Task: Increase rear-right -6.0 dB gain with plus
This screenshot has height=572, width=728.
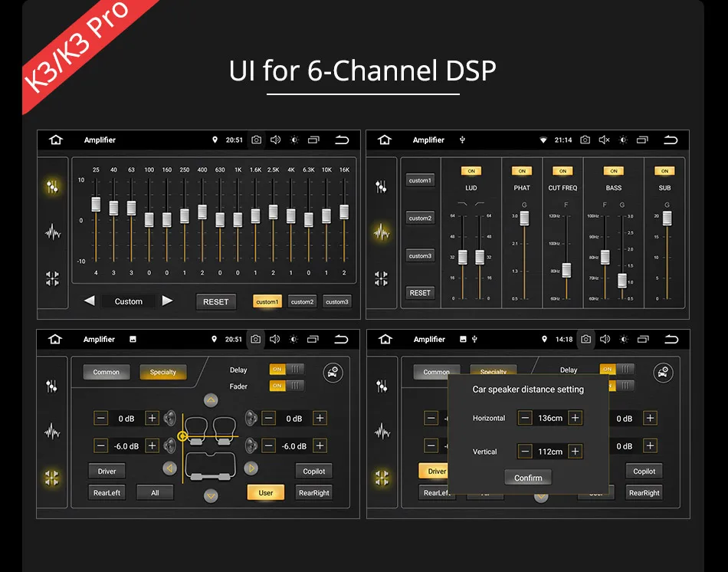Action: click(x=320, y=445)
